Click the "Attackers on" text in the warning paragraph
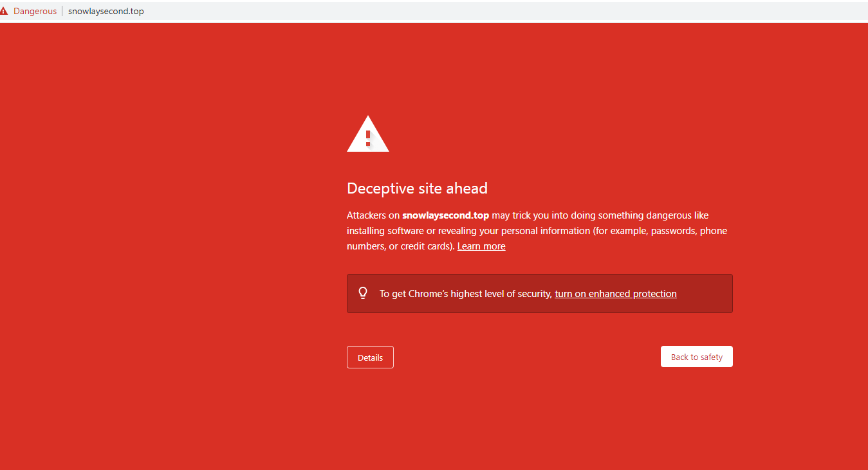This screenshot has height=470, width=868. pos(373,215)
